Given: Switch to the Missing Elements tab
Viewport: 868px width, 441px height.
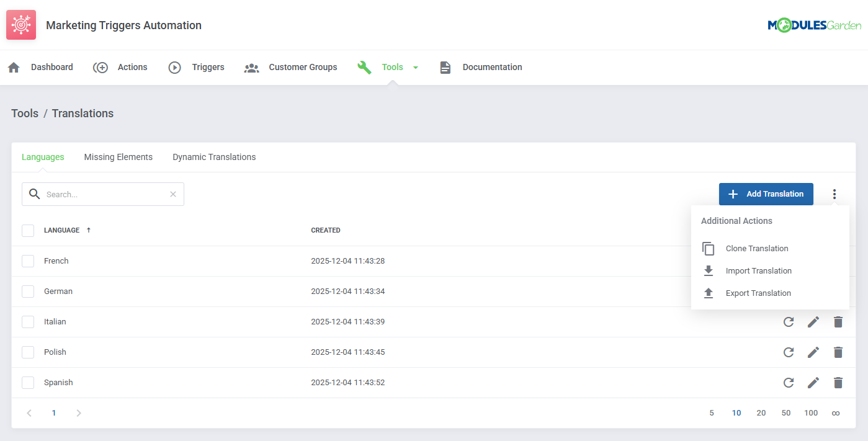Looking at the screenshot, I should tap(118, 157).
